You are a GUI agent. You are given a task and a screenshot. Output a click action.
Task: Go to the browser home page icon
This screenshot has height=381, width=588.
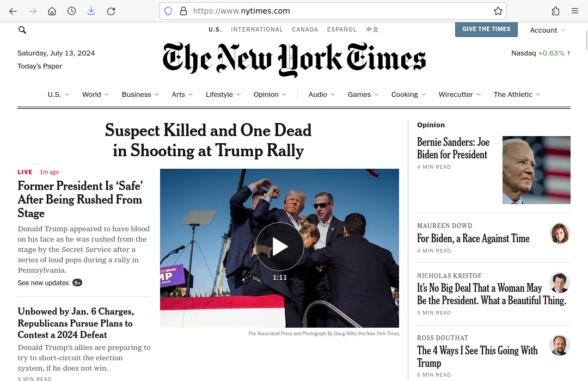tap(52, 11)
